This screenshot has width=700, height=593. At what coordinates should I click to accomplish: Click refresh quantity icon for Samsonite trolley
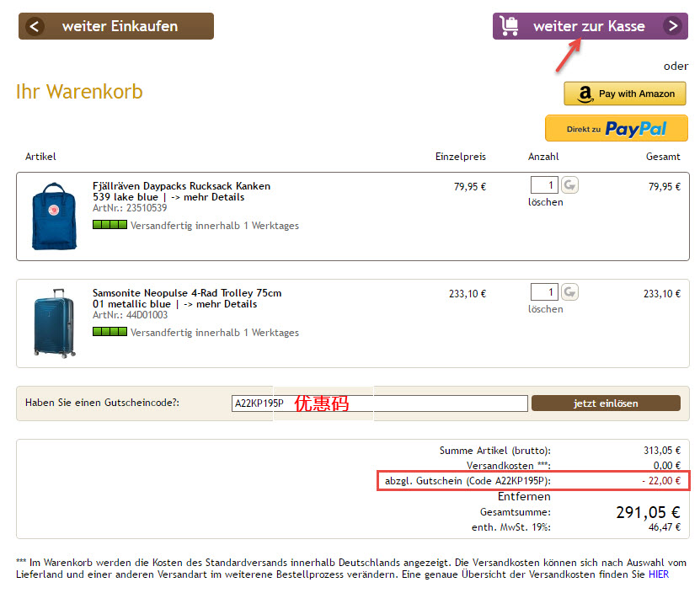coord(569,292)
